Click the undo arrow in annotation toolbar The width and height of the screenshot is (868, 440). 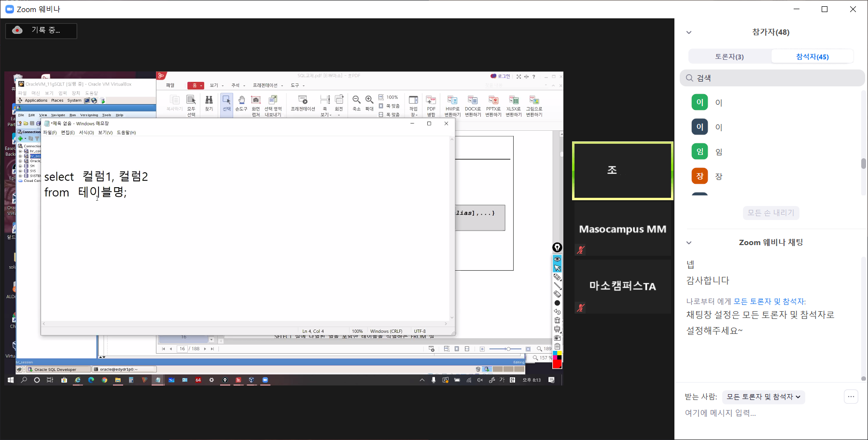pos(557,312)
